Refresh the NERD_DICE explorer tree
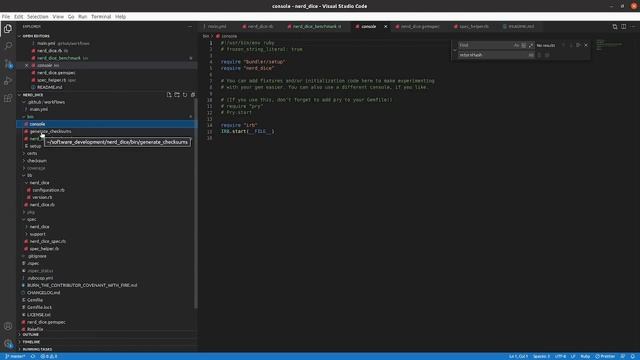This screenshot has width=640, height=360. (x=185, y=95)
